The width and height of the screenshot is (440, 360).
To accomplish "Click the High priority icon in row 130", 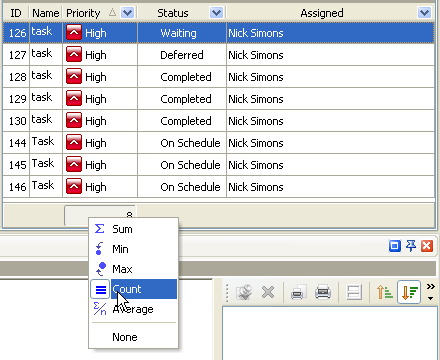I will (x=74, y=121).
